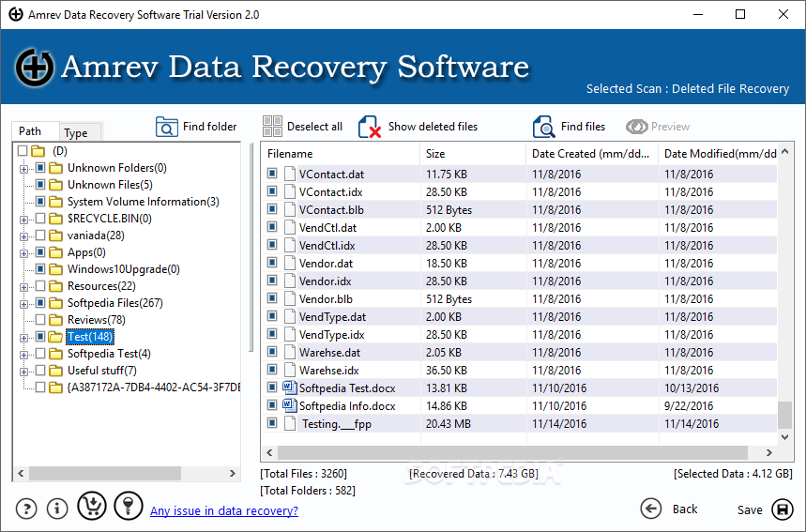Expand the Test(148) tree node
This screenshot has height=532, width=806.
pos(23,338)
